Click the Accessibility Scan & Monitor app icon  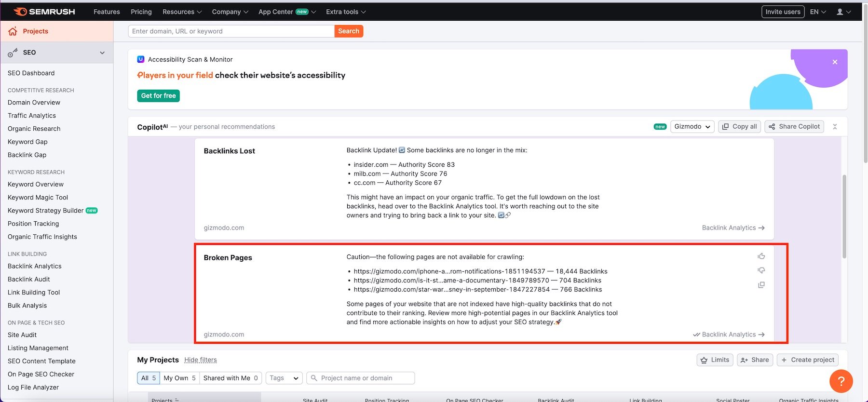coord(141,59)
